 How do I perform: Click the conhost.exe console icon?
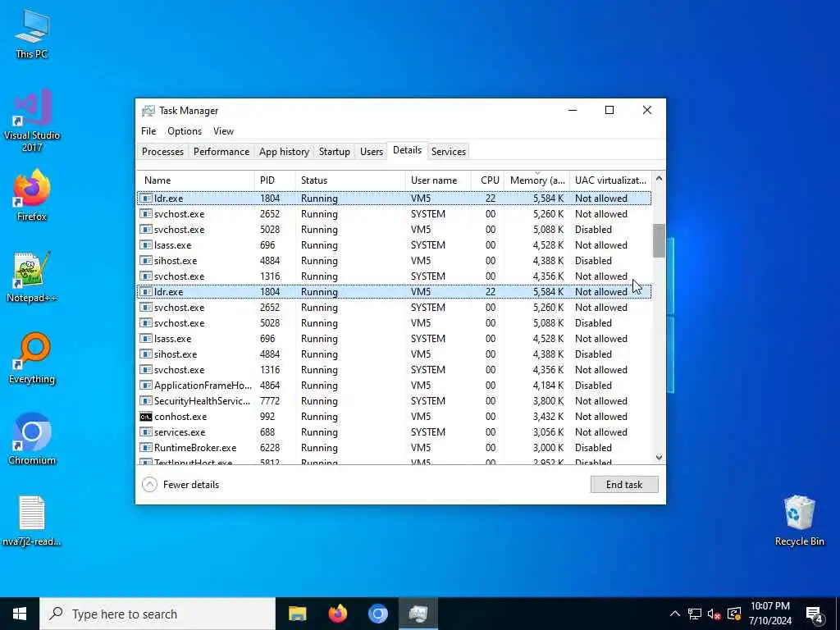146,417
